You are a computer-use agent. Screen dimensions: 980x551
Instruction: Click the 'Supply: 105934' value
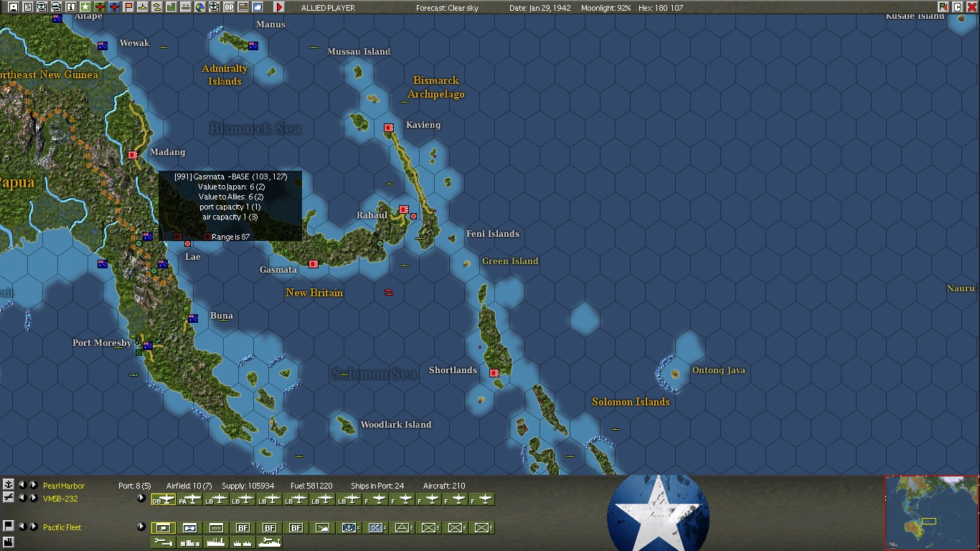pyautogui.click(x=249, y=486)
